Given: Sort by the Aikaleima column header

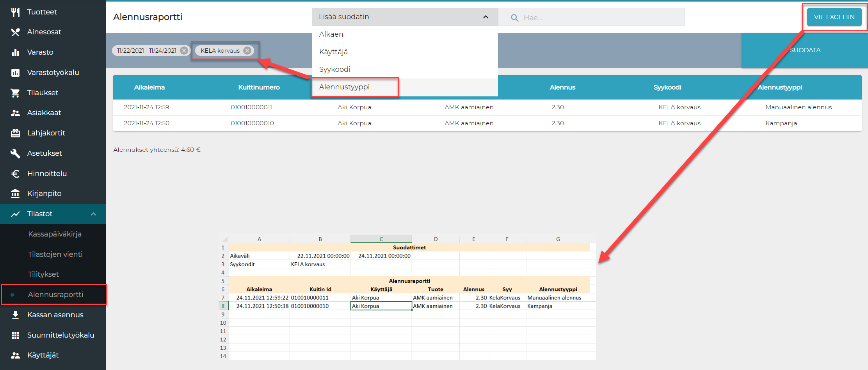Looking at the screenshot, I should [149, 87].
